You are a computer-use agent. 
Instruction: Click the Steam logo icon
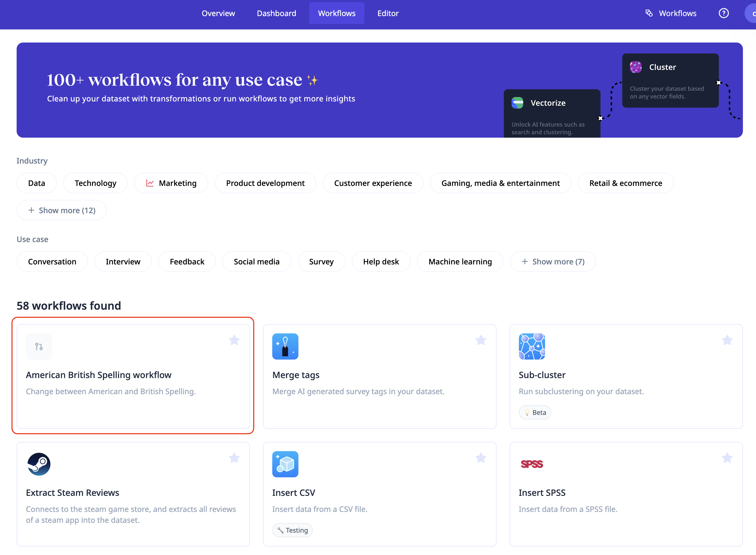pyautogui.click(x=39, y=464)
